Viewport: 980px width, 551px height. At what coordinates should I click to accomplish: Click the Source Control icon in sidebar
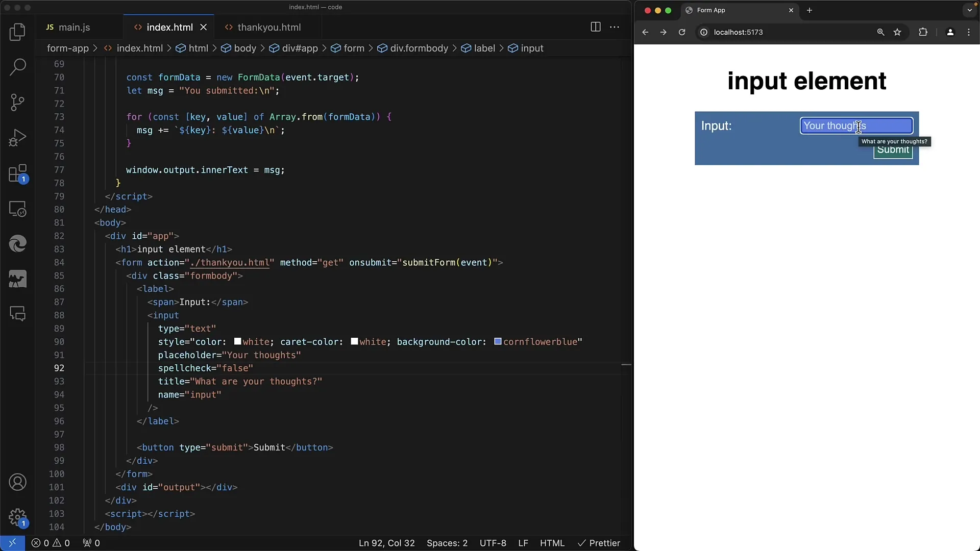[17, 102]
